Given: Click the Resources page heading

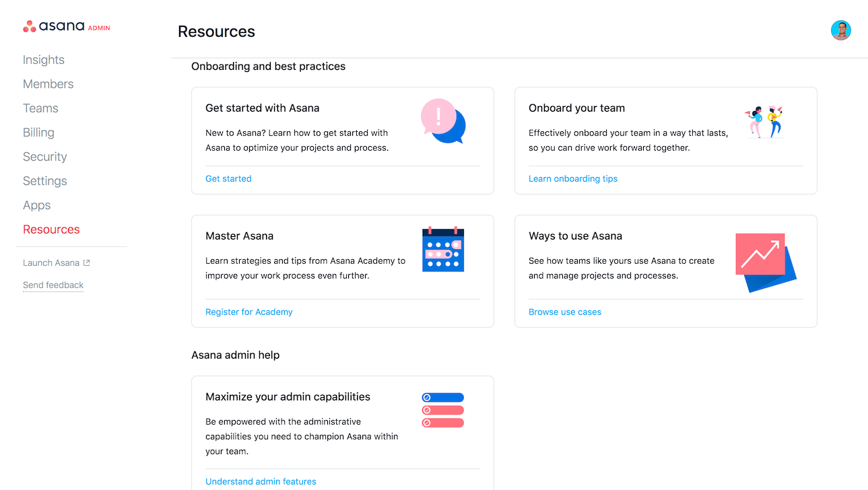Looking at the screenshot, I should 216,32.
